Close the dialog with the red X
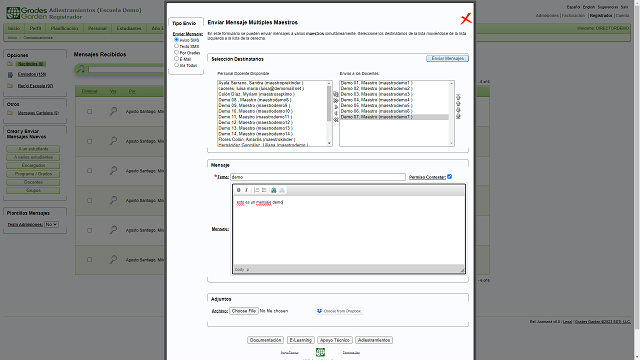 point(466,19)
